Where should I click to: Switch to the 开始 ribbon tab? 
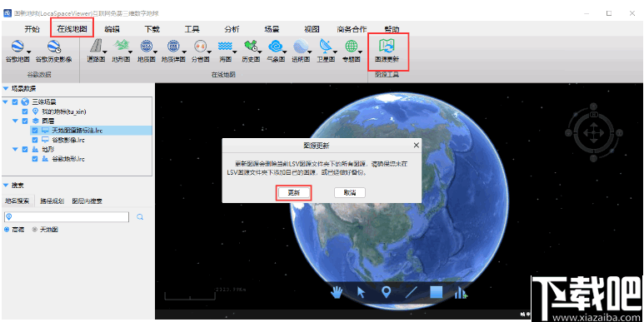pos(32,29)
